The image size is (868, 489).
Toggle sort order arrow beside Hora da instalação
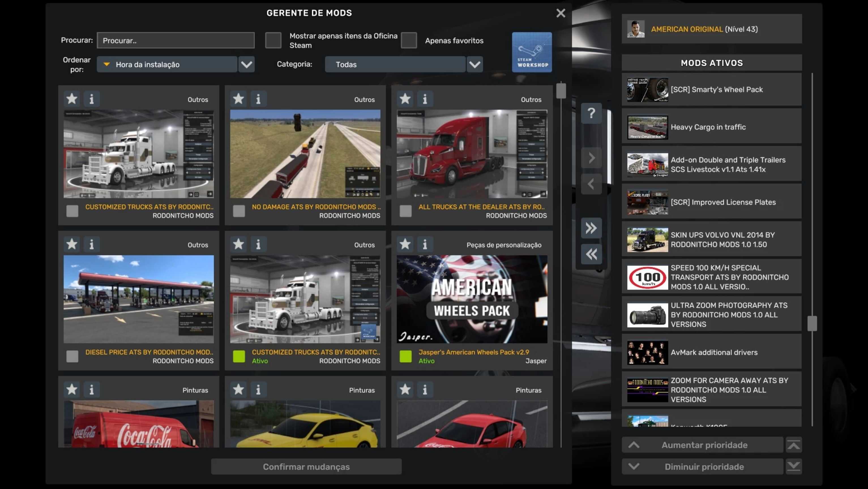pos(106,64)
